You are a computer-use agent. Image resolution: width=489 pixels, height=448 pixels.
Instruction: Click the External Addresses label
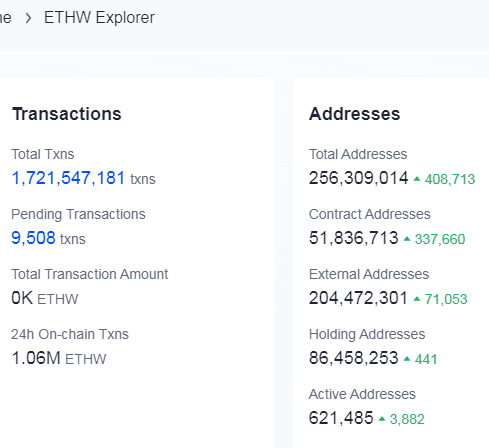[369, 274]
